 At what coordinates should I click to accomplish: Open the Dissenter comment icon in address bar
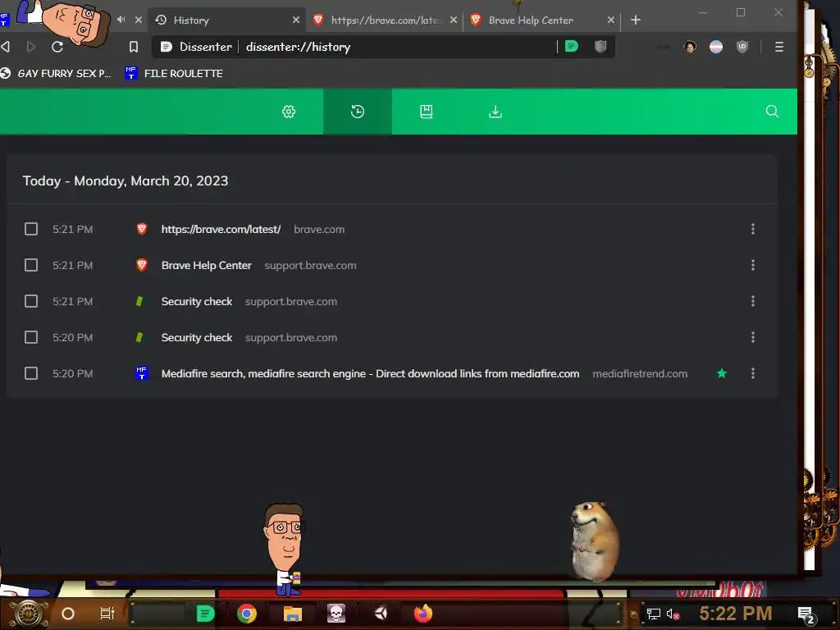tap(572, 47)
